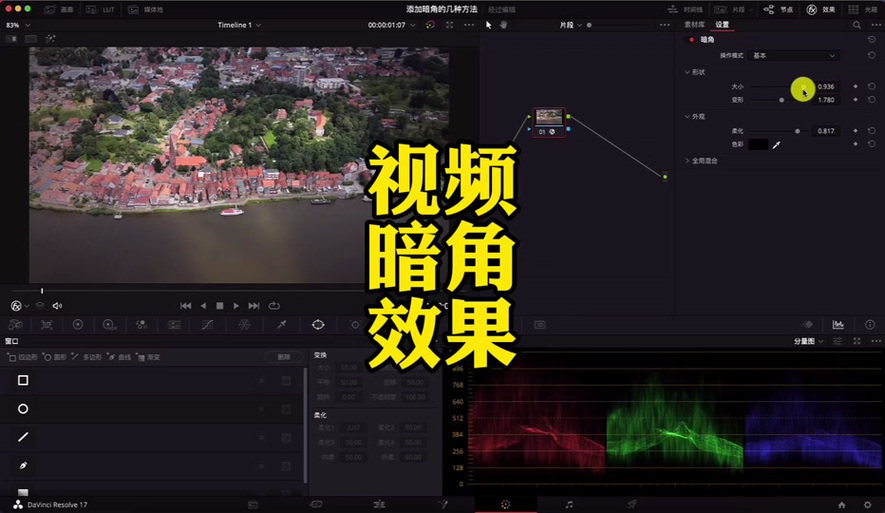
Task: Open the LUT browser button
Action: (x=100, y=10)
